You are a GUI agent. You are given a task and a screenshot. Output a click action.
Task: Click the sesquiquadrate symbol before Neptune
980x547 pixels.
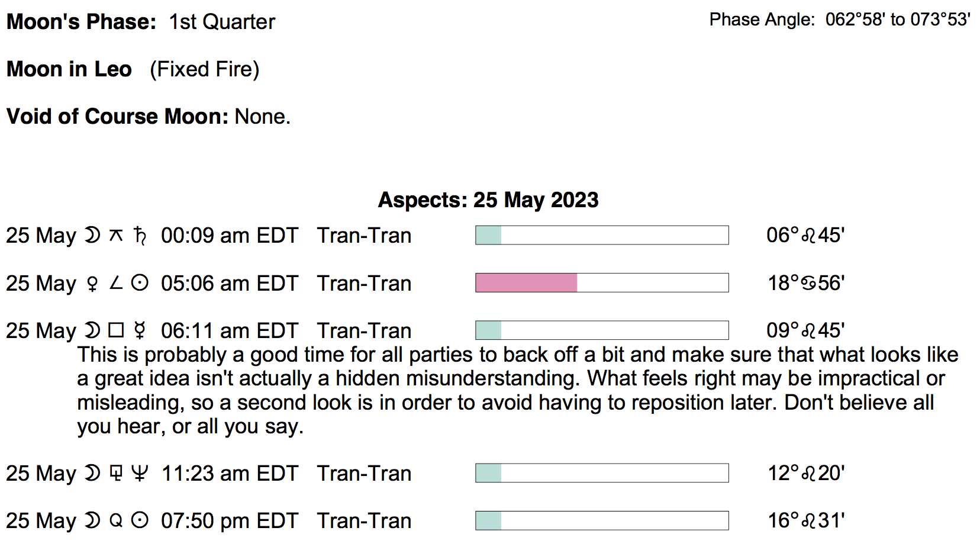(x=116, y=474)
